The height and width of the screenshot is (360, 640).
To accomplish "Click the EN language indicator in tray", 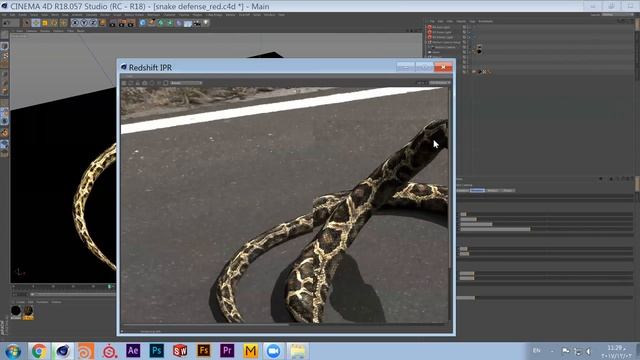I will pyautogui.click(x=537, y=350).
